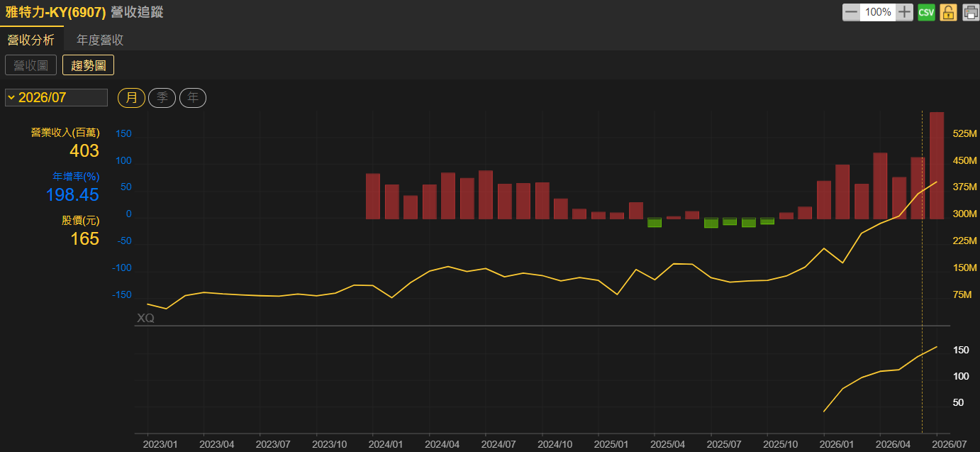The width and height of the screenshot is (980, 452).
Task: Zoom out with the minus button
Action: tap(851, 12)
